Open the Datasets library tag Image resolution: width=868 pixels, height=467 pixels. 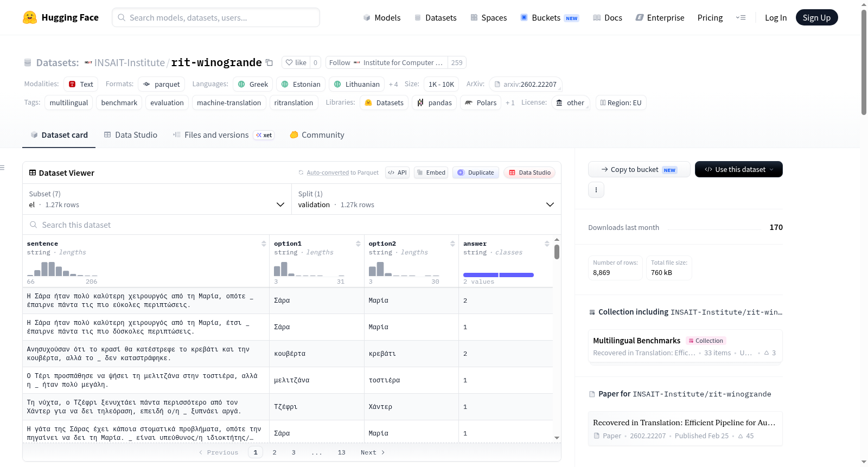click(x=384, y=103)
